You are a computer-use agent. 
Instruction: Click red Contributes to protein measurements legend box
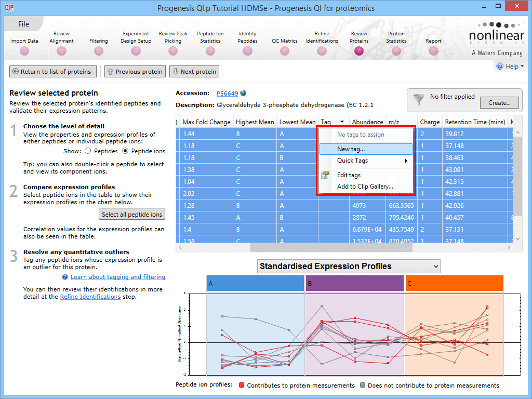pos(242,385)
